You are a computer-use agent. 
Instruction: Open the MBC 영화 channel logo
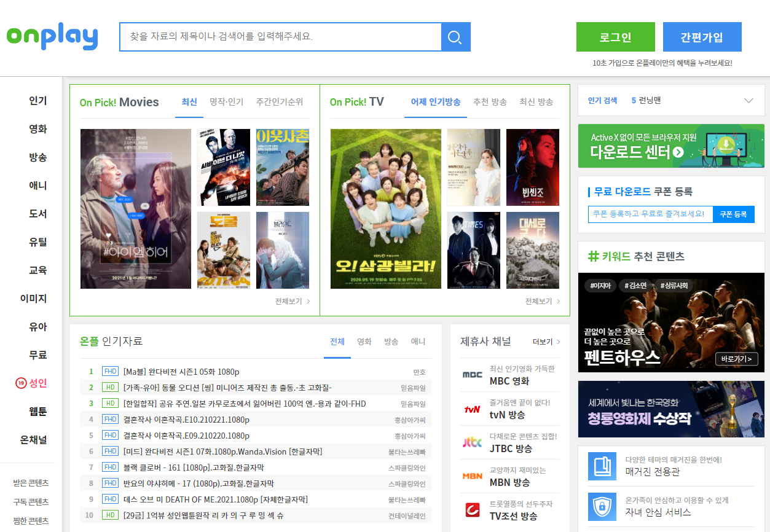pyautogui.click(x=473, y=375)
